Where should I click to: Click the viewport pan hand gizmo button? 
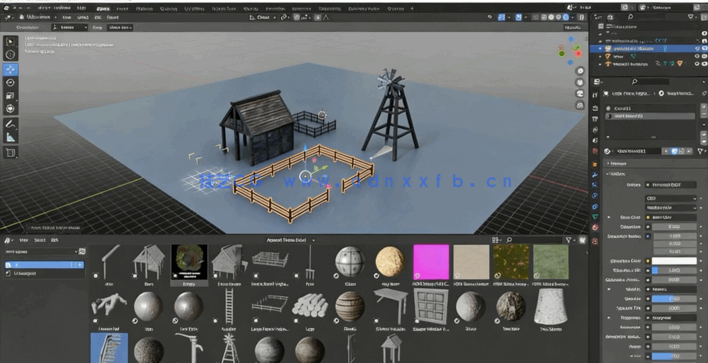(580, 83)
